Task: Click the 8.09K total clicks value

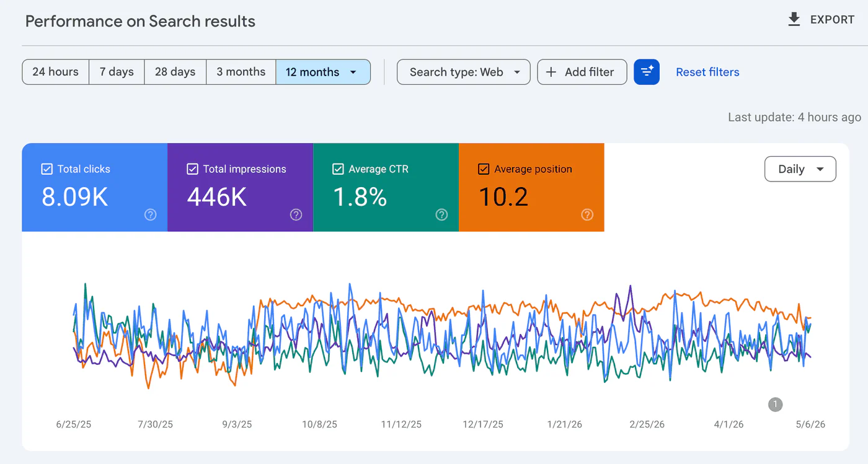Action: (x=75, y=197)
